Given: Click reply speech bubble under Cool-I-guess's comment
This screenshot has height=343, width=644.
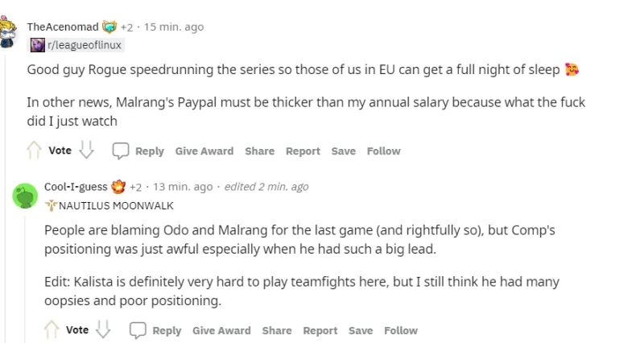Looking at the screenshot, I should [x=138, y=330].
